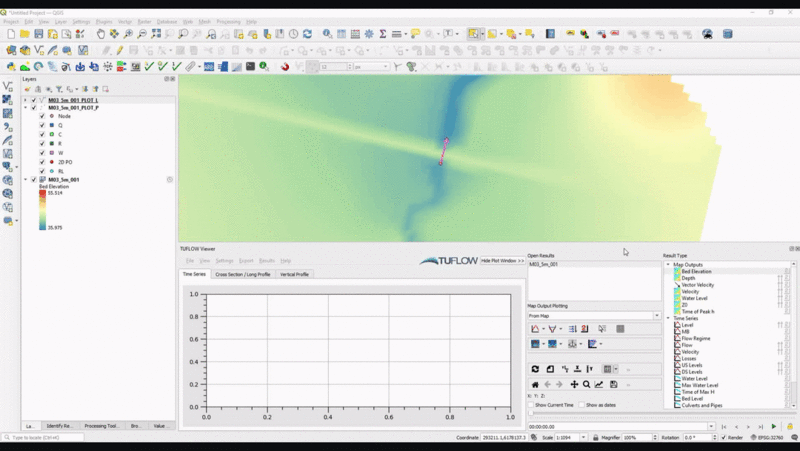Click the New Project blank page icon
This screenshot has height=451, width=800.
coord(11,34)
